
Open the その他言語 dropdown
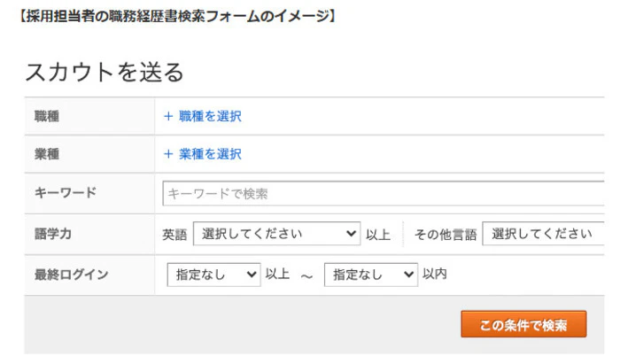(x=542, y=234)
